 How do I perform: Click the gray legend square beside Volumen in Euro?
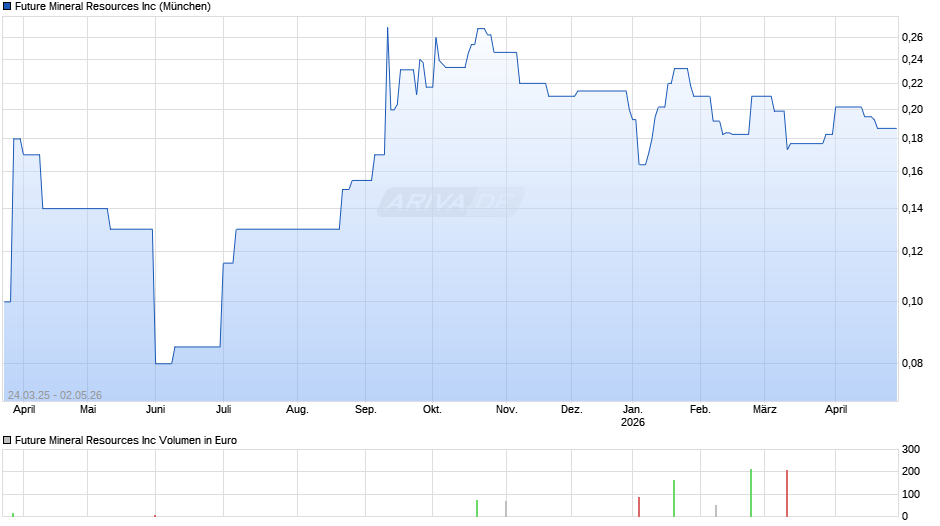pyautogui.click(x=7, y=440)
